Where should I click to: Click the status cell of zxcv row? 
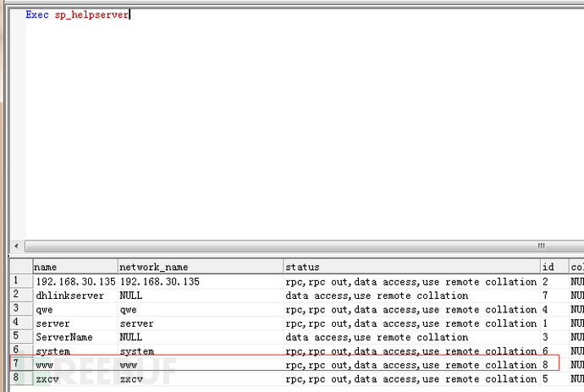(x=412, y=378)
